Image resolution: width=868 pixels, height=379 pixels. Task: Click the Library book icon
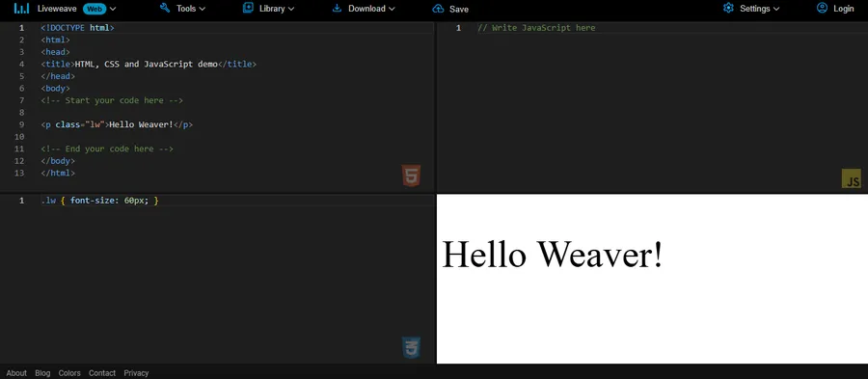[248, 8]
